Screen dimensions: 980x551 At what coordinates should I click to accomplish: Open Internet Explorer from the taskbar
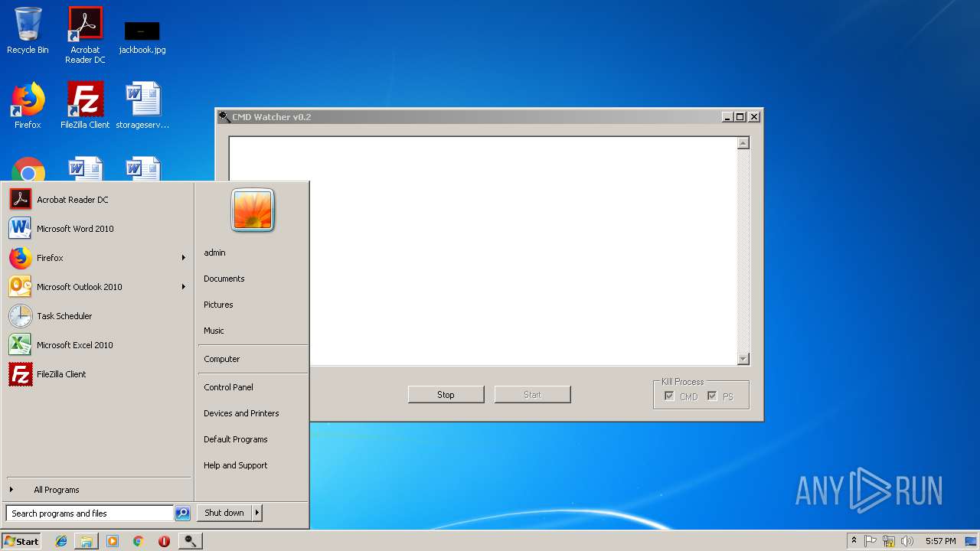click(61, 541)
